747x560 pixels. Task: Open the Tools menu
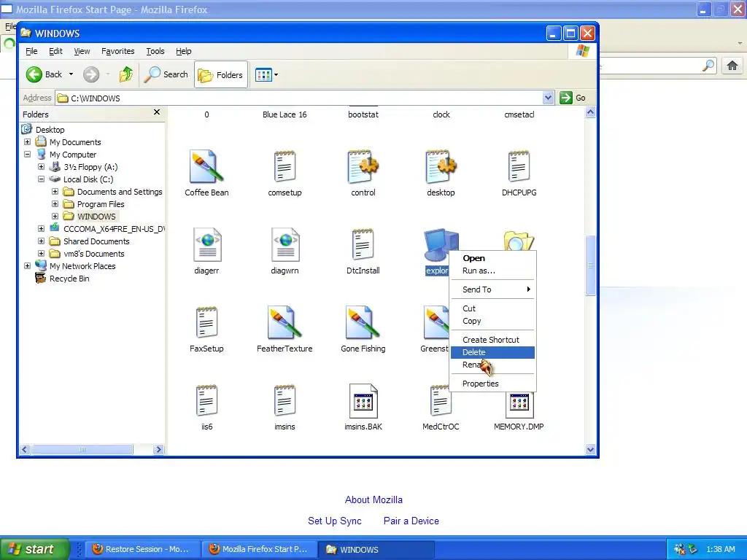155,51
